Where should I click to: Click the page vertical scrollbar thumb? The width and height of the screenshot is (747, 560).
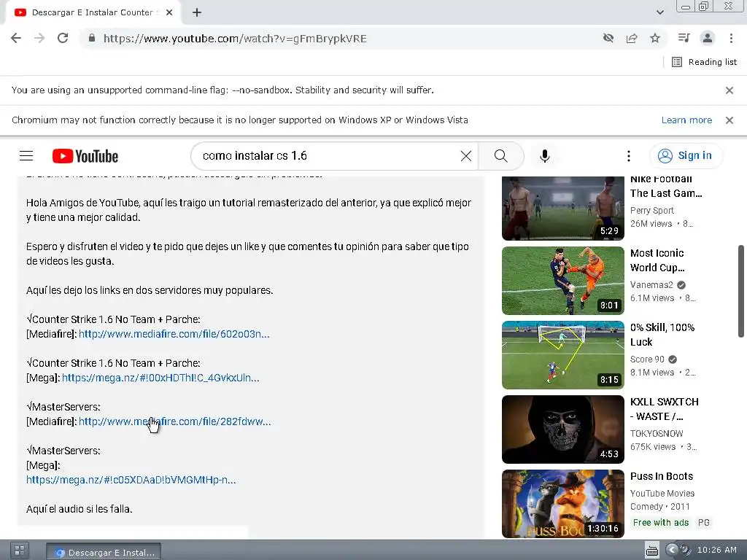741,292
